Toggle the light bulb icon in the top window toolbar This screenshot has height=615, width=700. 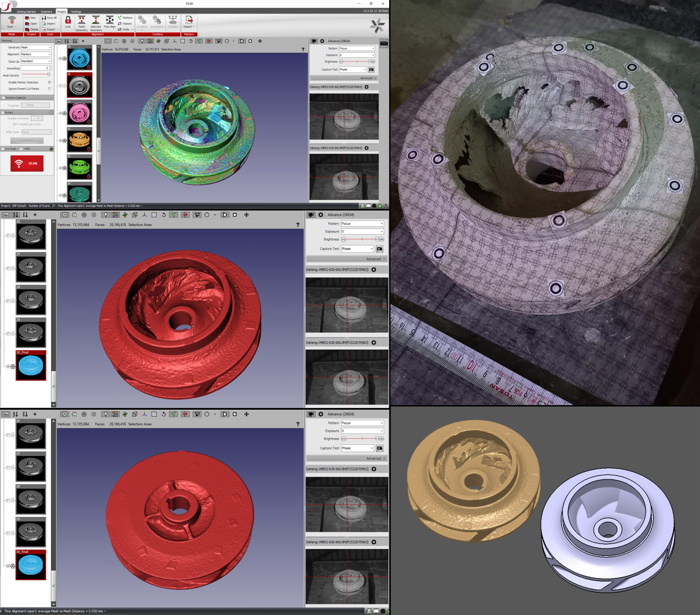click(x=142, y=41)
